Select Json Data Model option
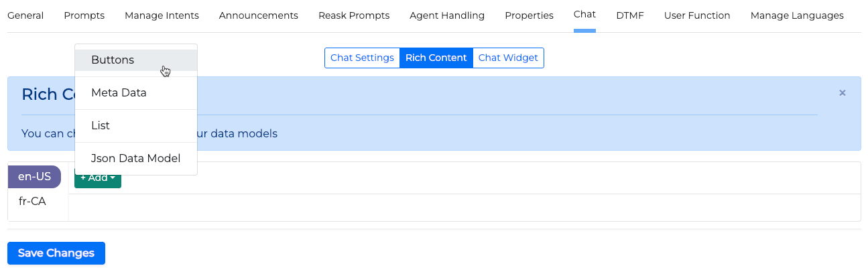Viewport: 868px width, 278px height. coord(136,159)
